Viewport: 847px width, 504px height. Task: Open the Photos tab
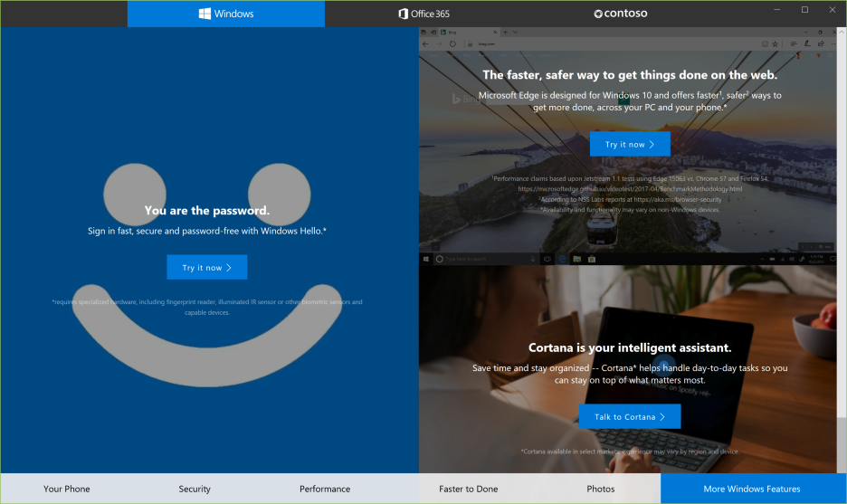click(600, 489)
